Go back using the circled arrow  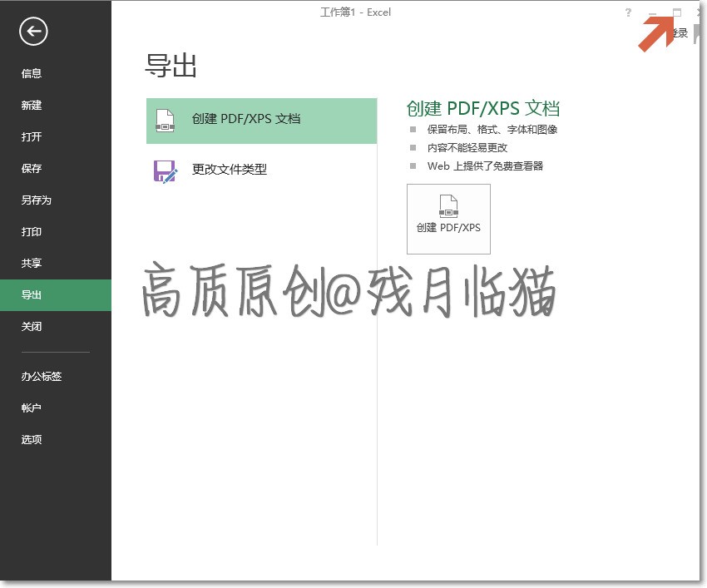(x=33, y=32)
